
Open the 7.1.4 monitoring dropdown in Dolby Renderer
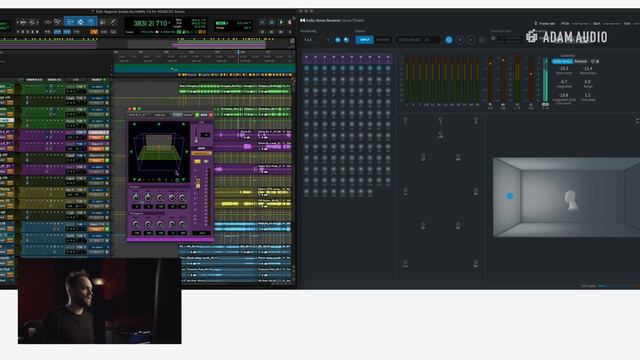click(316, 40)
